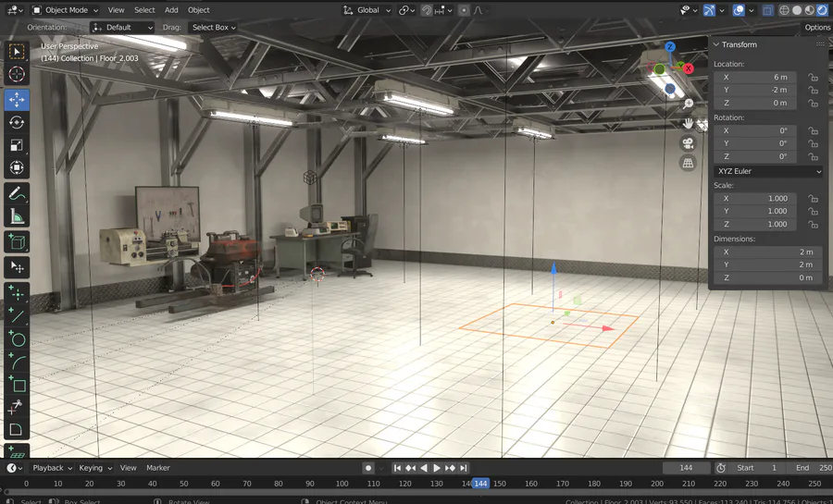The image size is (833, 504).
Task: Select the Add Cube tool
Action: pyautogui.click(x=17, y=242)
